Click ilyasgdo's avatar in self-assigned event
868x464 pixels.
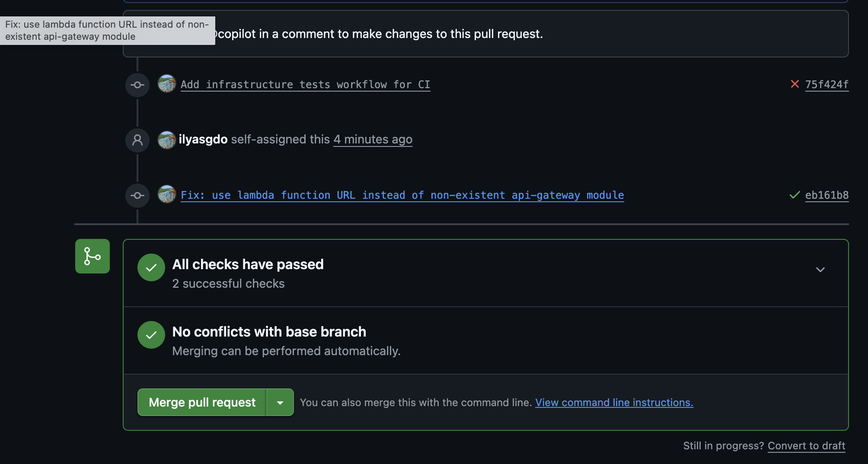[x=166, y=140]
